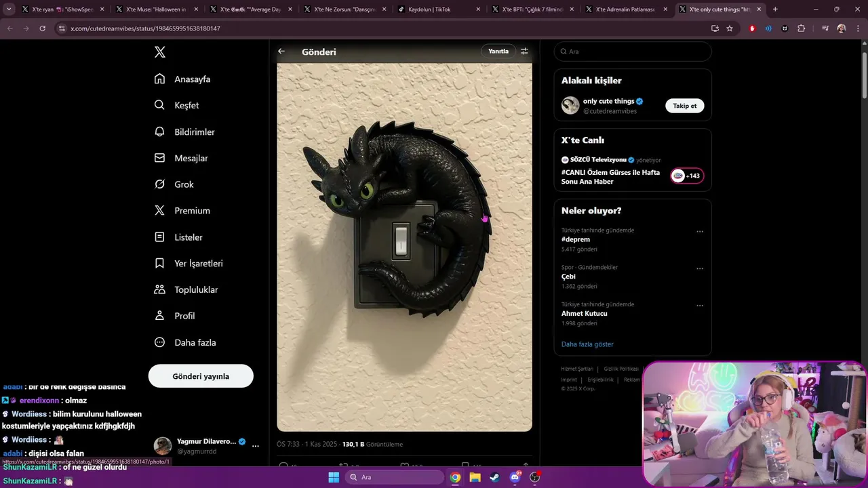Viewport: 868px width, 488px height.
Task: Open Erişilebilirlik footer link
Action: click(600, 380)
